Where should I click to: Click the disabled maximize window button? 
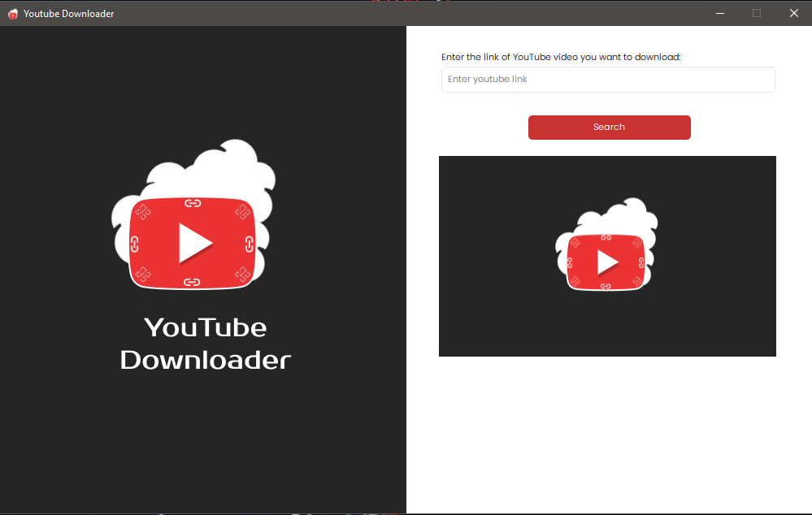point(757,14)
